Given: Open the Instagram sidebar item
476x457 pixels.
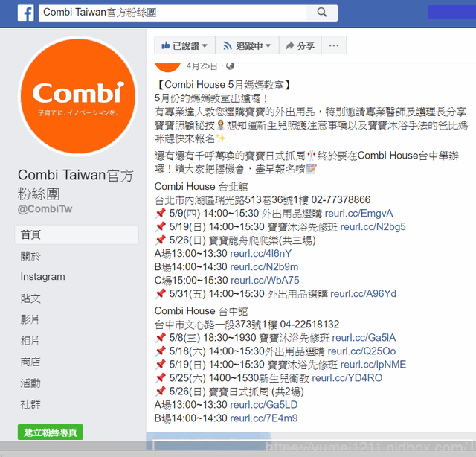Looking at the screenshot, I should click(x=42, y=277).
